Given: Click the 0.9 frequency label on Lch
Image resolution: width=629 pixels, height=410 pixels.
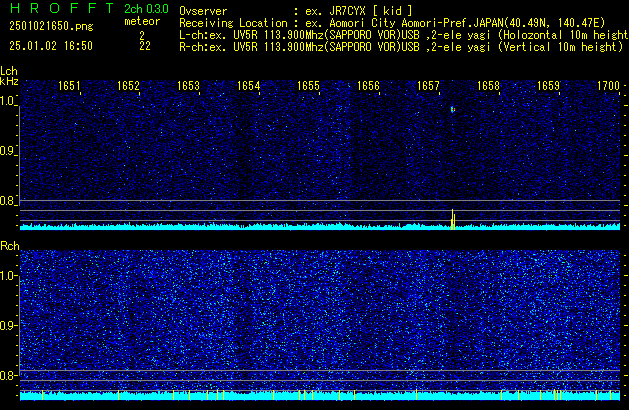Looking at the screenshot, I should pos(7,151).
